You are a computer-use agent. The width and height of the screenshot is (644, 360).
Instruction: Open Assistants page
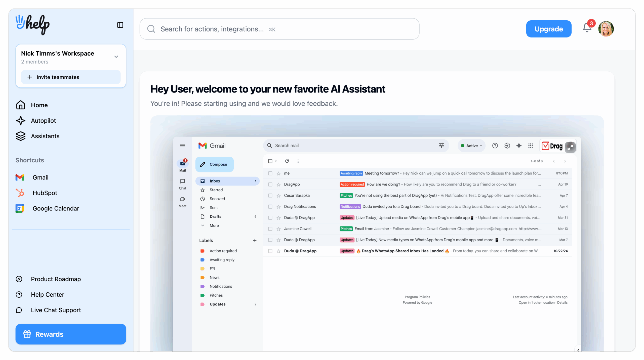(x=37, y=136)
